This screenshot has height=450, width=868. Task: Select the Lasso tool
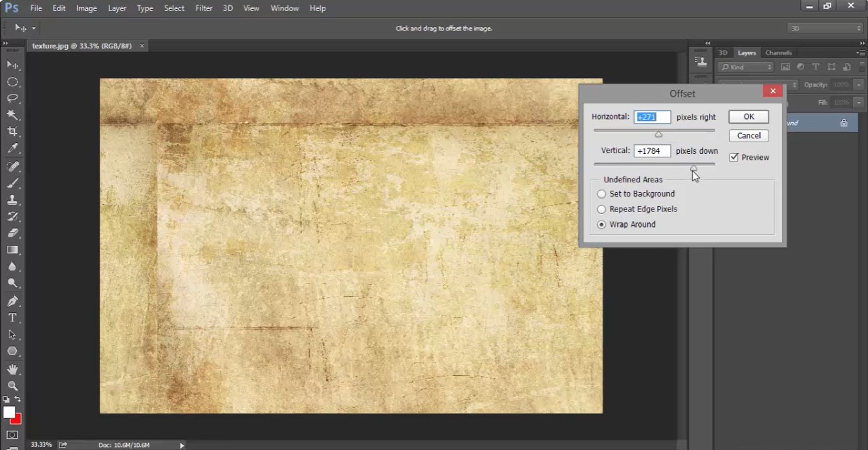pyautogui.click(x=12, y=98)
